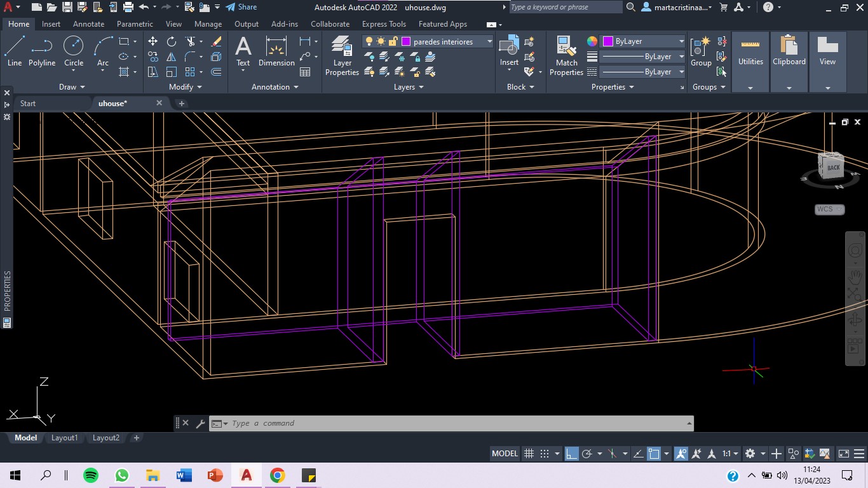Screen dimensions: 868x488
Task: Click the Offset tool
Action: pyautogui.click(x=216, y=72)
